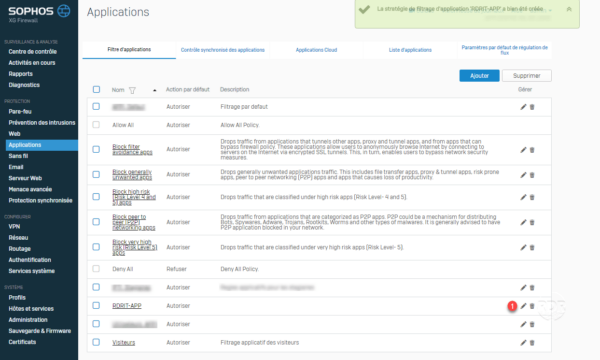Open Serveur Web in sidebar

25,178
